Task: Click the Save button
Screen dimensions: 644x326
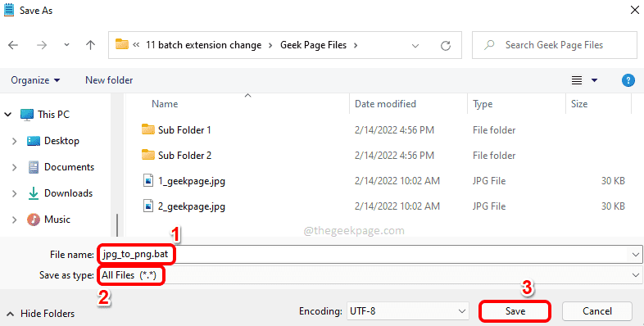Action: coord(515,311)
